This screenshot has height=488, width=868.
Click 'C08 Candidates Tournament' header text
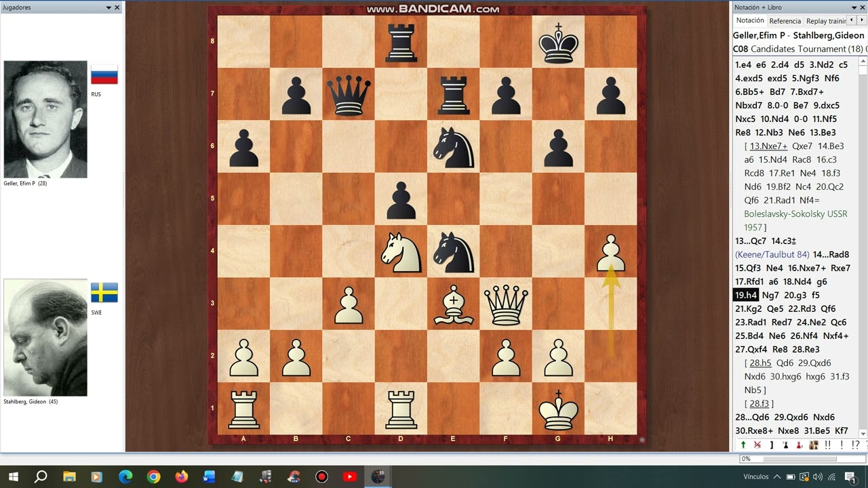tap(789, 49)
